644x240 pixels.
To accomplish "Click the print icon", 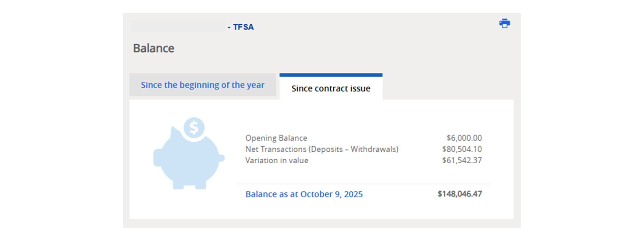I will click(x=504, y=23).
